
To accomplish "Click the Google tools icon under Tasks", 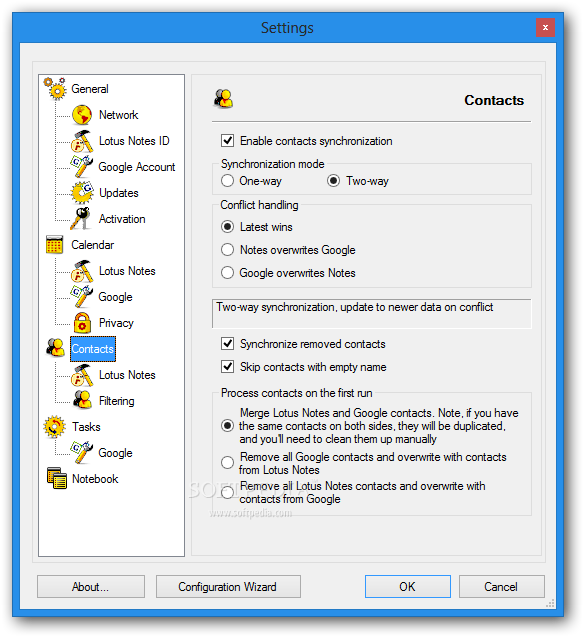I will click(x=82, y=453).
